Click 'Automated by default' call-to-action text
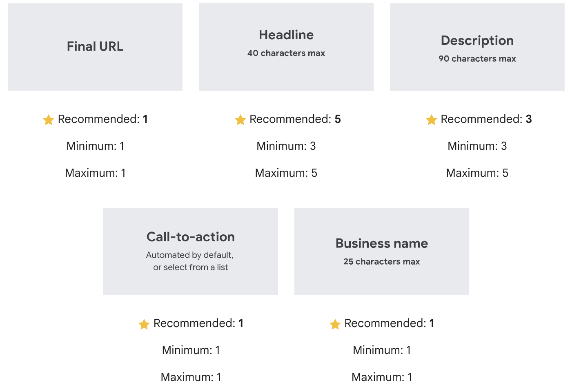Image resolution: width=570 pixels, height=392 pixels. coord(190,255)
